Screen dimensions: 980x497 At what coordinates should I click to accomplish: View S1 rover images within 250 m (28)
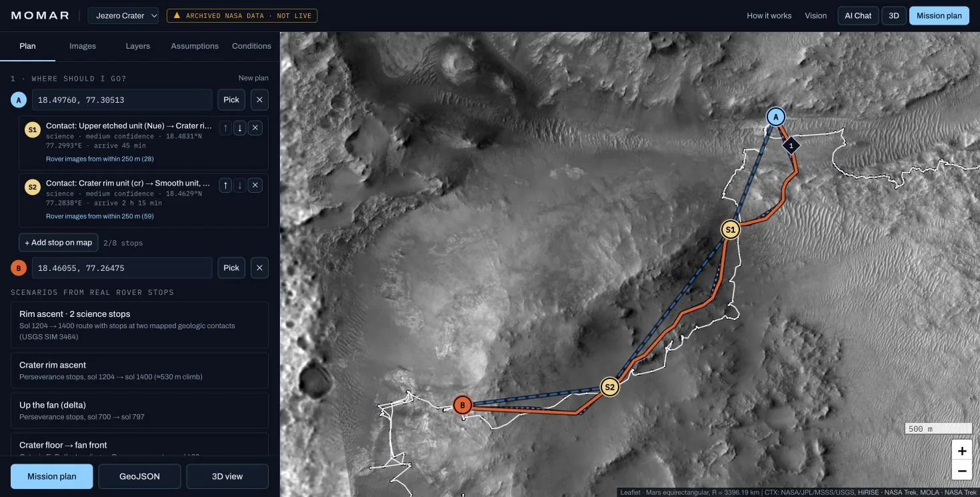tap(100, 159)
